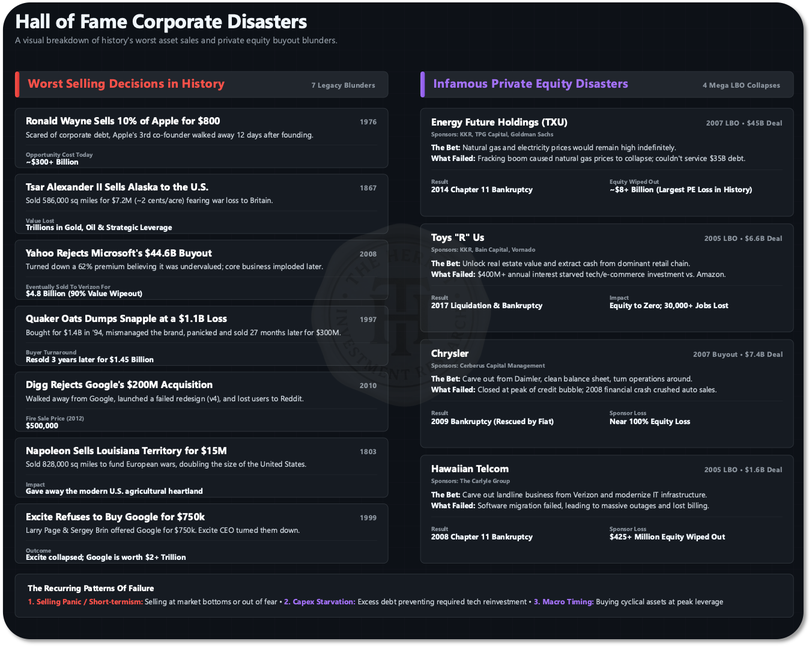Click the year 2010 on the Digg card

point(368,386)
